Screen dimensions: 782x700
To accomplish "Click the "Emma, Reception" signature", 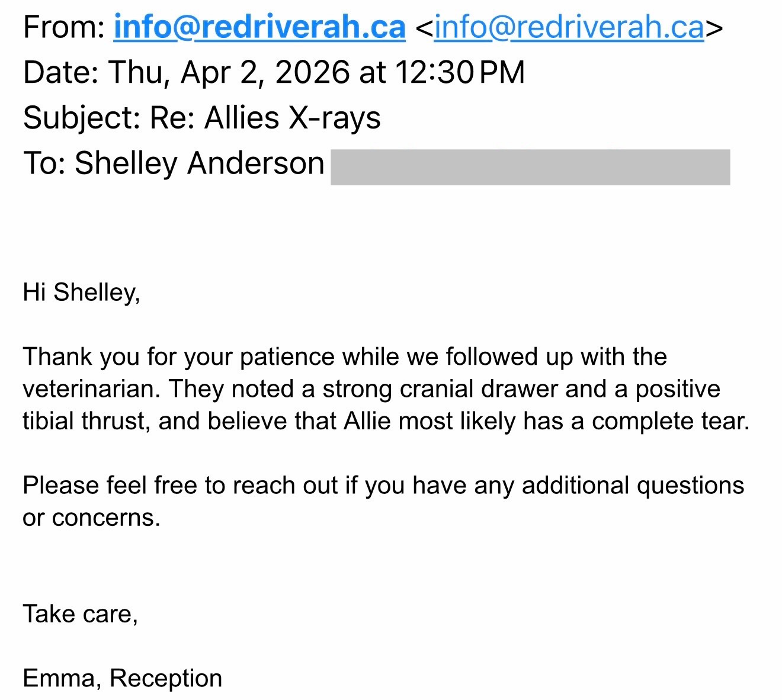I will tap(122, 678).
